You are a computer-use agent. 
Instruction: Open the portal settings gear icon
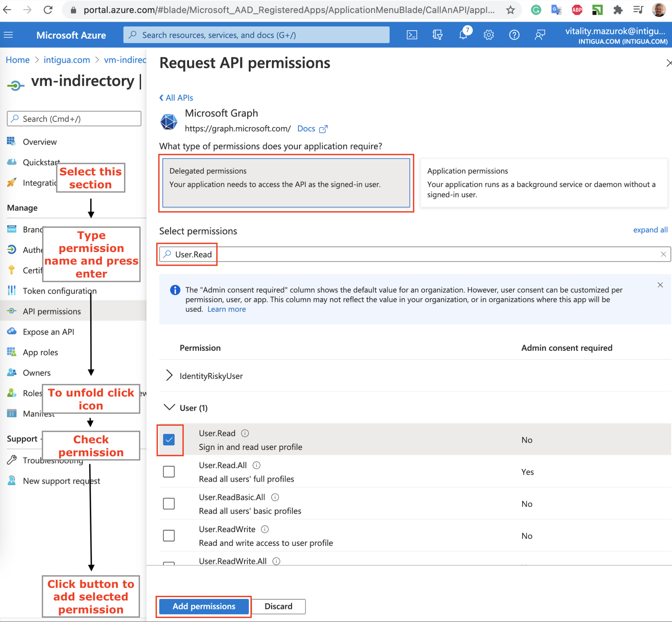coord(488,35)
